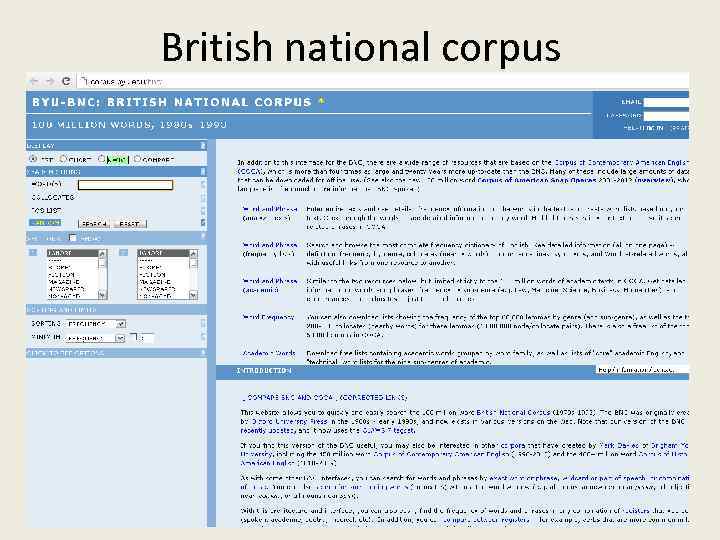Click the COLLOCATES label in the search string panel
Image resolution: width=720 pixels, height=540 pixels.
pyautogui.click(x=52, y=197)
